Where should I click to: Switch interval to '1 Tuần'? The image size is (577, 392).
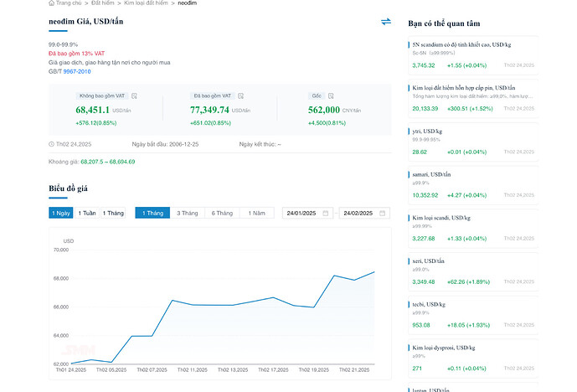tap(87, 214)
